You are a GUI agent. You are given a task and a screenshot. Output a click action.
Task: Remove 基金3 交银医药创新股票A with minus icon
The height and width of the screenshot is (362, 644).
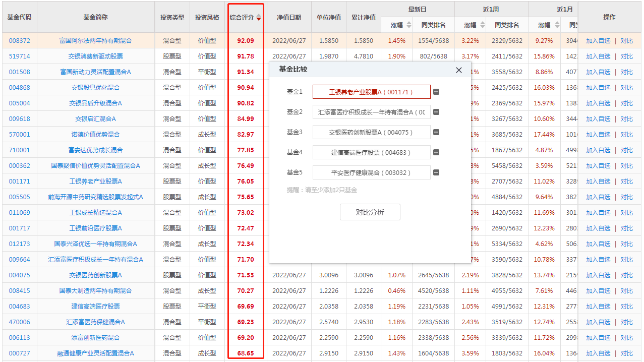point(436,132)
